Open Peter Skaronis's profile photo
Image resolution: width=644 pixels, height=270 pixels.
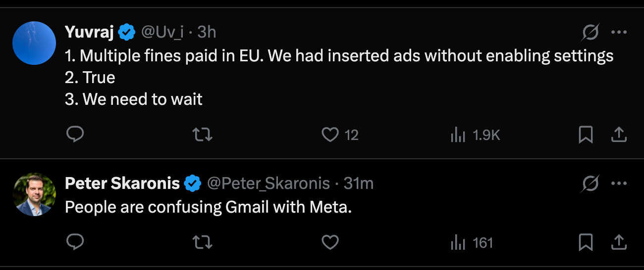pos(34,194)
